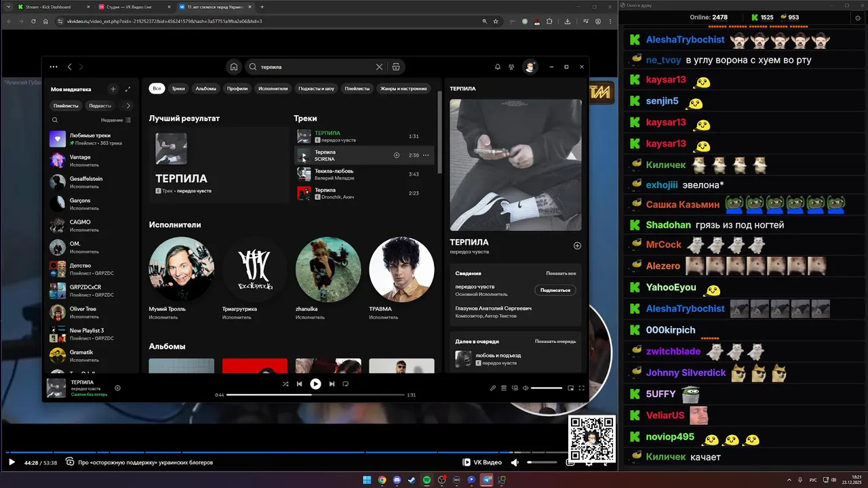This screenshot has height=488, width=868.
Task: Go back in Spotify navigation
Action: click(69, 67)
